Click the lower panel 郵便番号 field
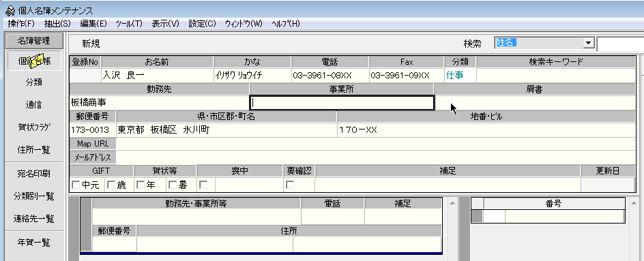The image size is (644, 261). pos(115,244)
